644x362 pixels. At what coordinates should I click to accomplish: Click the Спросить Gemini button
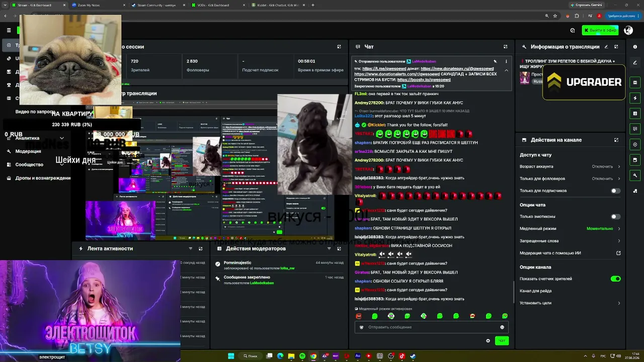click(586, 5)
